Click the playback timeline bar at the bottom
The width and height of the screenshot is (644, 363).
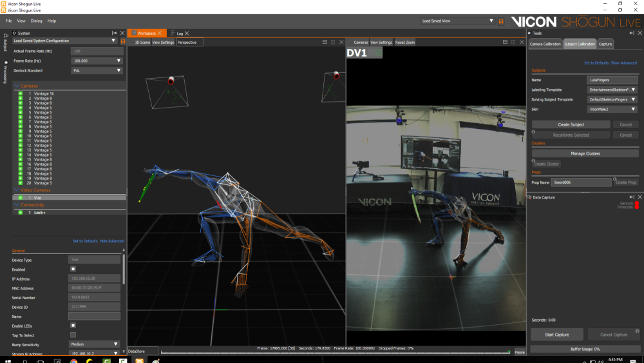coord(335,352)
